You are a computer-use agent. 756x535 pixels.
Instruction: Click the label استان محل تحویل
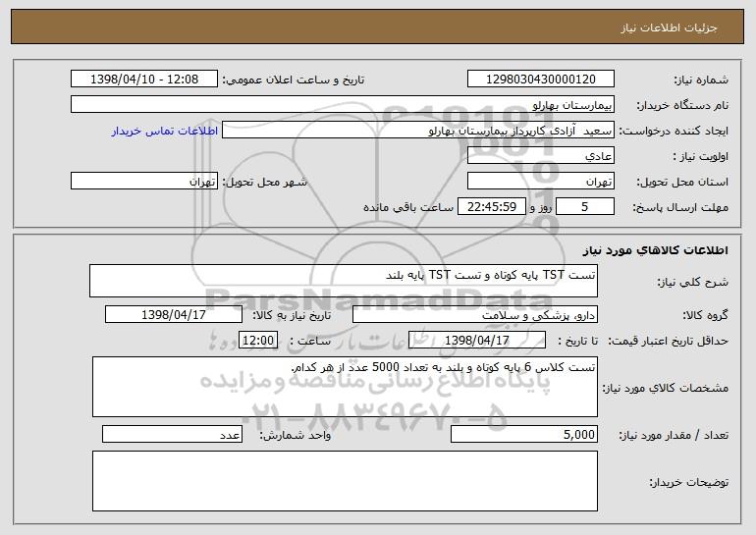682,183
